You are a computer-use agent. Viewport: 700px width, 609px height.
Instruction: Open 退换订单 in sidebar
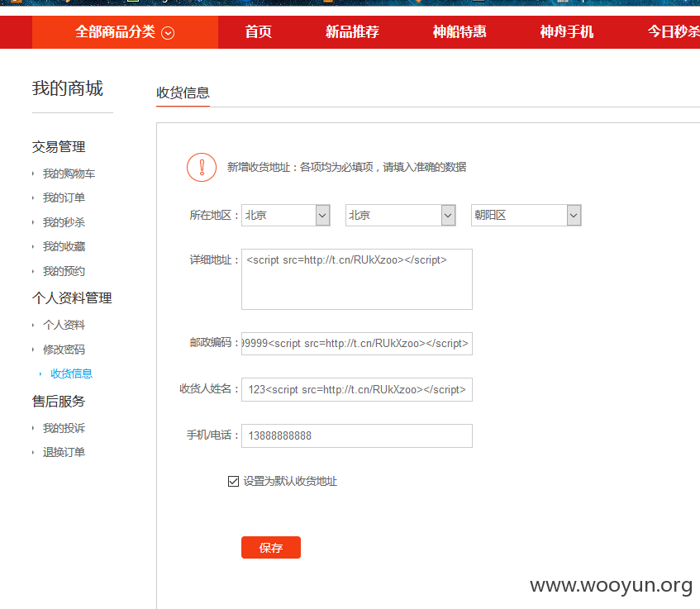pos(64,452)
